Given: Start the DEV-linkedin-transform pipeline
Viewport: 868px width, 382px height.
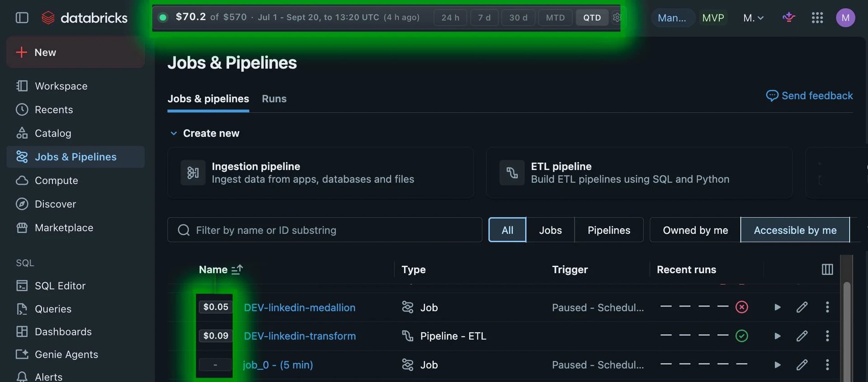Looking at the screenshot, I should [x=777, y=336].
